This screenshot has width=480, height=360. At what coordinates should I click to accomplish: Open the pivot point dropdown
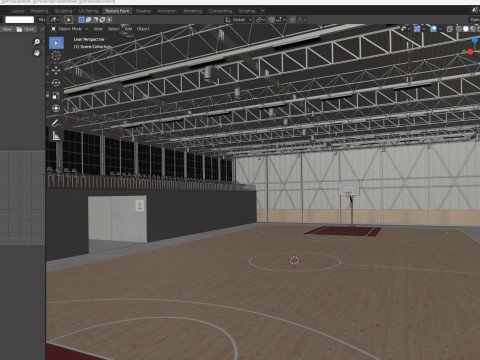[x=260, y=20]
